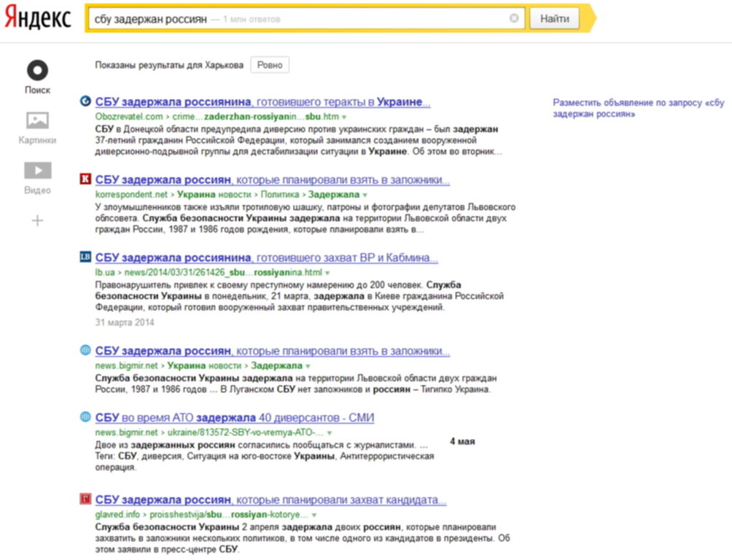Click globe favicon beside '40 диверсантов' result
Viewport: 732px width, 560px height.
pos(85,416)
